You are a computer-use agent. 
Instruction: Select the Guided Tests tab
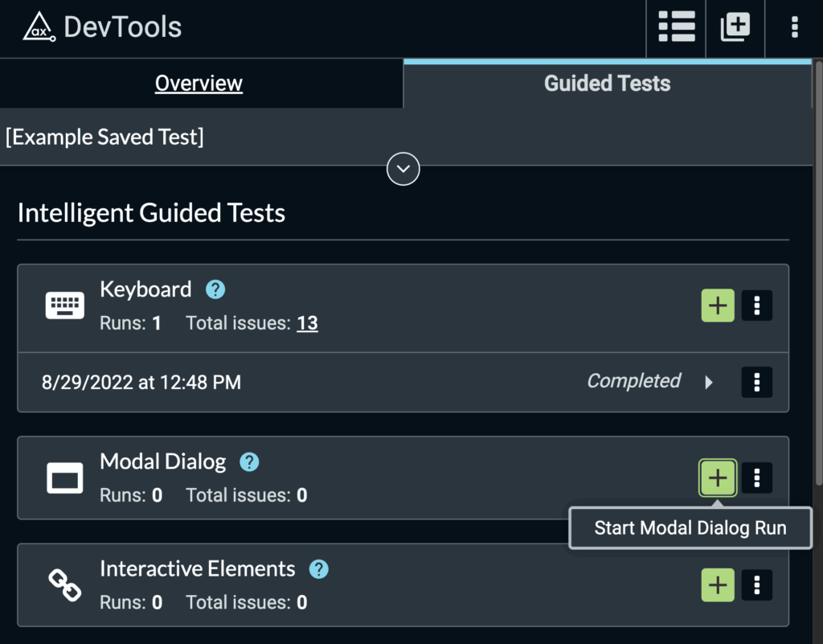click(x=607, y=83)
